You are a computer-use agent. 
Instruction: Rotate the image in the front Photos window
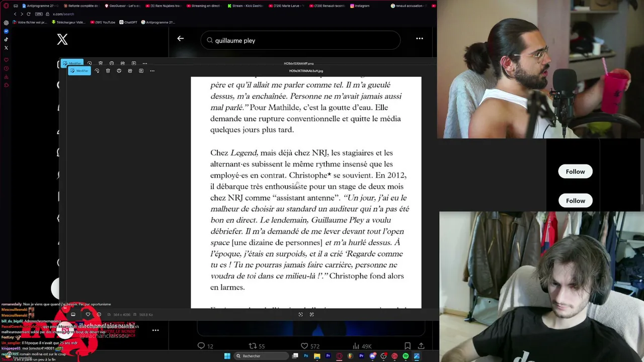coord(97,71)
